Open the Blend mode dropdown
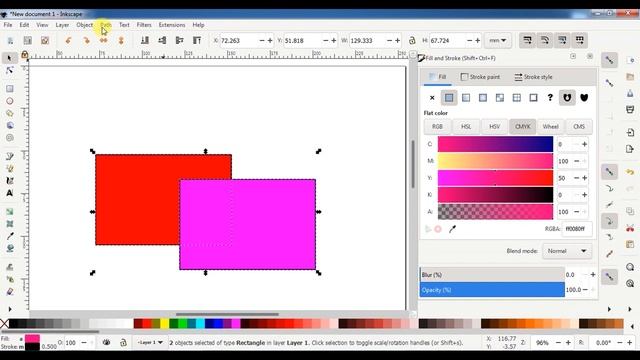 click(567, 251)
